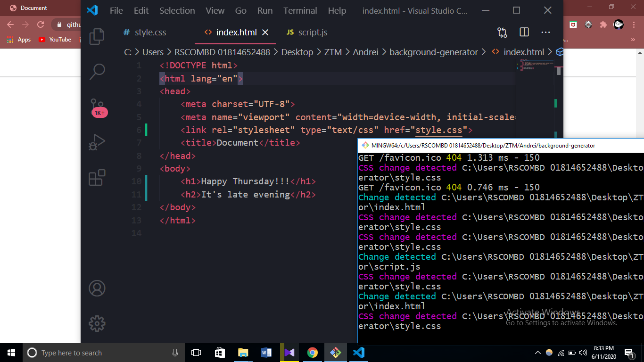Click the VS Code logo in title bar

(x=92, y=10)
